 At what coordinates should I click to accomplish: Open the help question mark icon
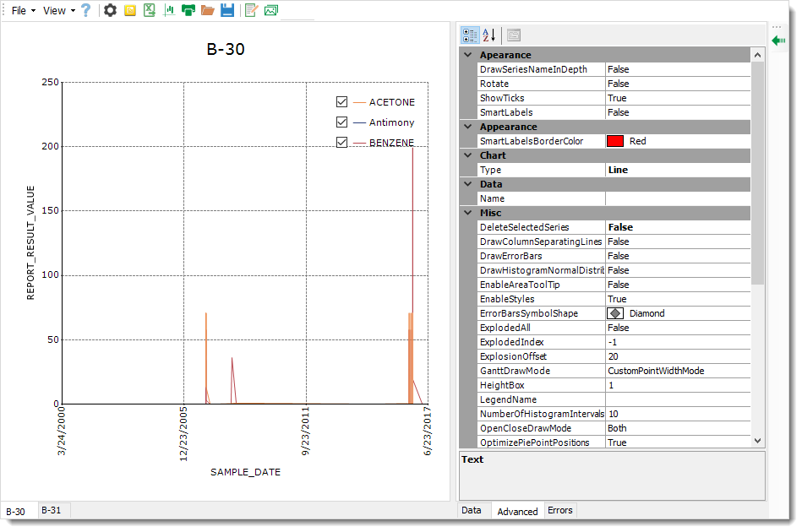pyautogui.click(x=86, y=10)
